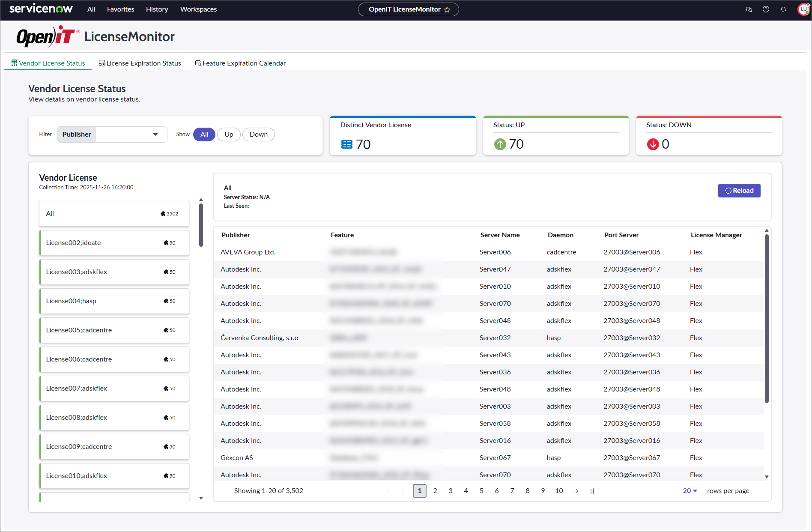Click the Status: UP summary card
This screenshot has width=812, height=532.
(x=556, y=135)
